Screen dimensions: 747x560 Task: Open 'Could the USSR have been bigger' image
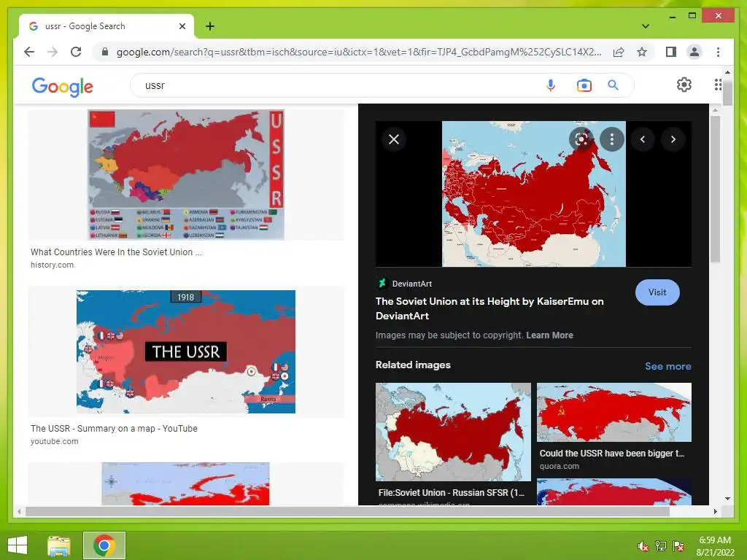(x=614, y=413)
